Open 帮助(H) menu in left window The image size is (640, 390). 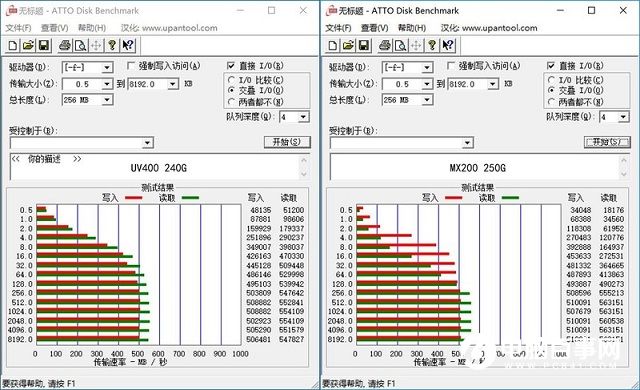tap(92, 28)
